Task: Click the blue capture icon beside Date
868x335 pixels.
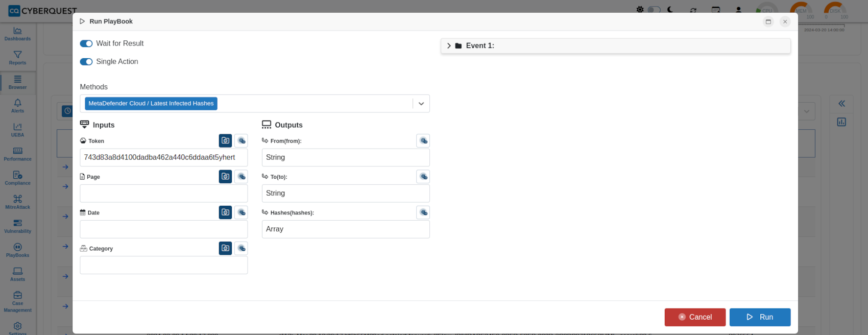Action: pos(225,212)
